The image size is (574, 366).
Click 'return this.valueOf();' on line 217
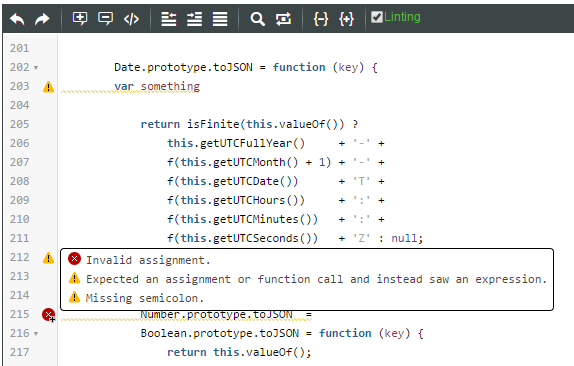click(x=239, y=352)
